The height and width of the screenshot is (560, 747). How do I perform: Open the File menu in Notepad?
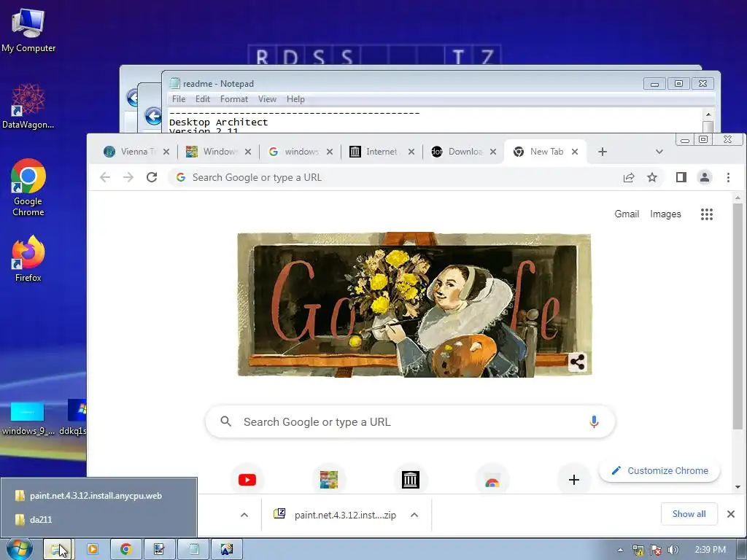point(179,99)
